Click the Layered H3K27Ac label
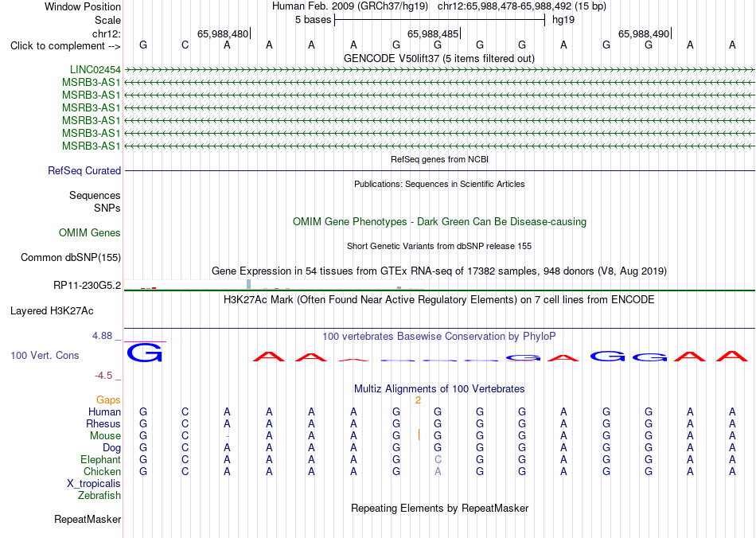Viewport: 756px width, 538px height. pyautogui.click(x=52, y=311)
